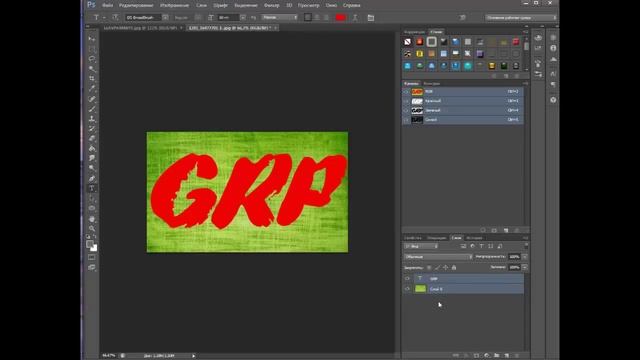Select the Brush tool
The height and width of the screenshot is (360, 640).
coord(92,109)
